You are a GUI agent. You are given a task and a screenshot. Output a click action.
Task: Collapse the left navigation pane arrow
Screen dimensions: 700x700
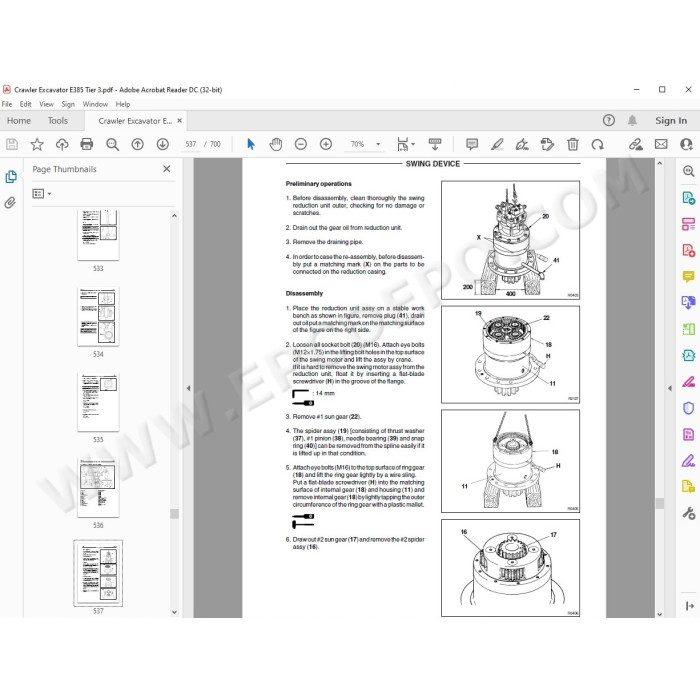(x=188, y=388)
